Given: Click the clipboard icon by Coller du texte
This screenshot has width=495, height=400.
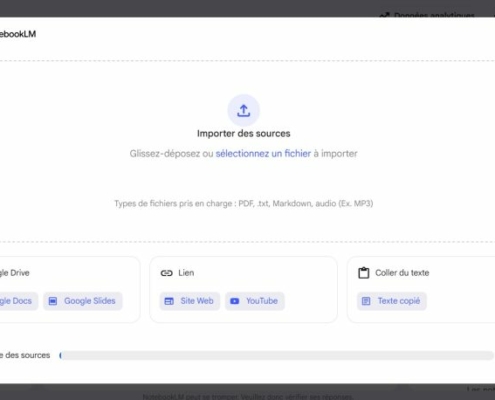Looking at the screenshot, I should [x=364, y=273].
